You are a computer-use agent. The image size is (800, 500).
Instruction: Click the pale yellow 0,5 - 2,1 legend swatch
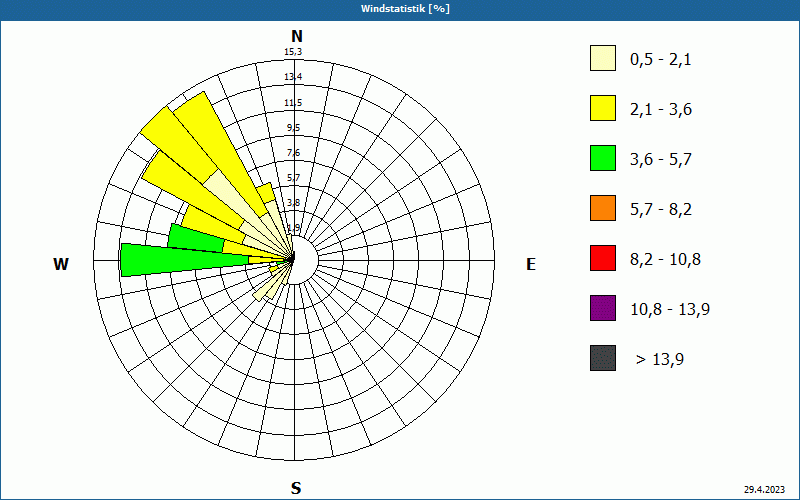coord(603,58)
